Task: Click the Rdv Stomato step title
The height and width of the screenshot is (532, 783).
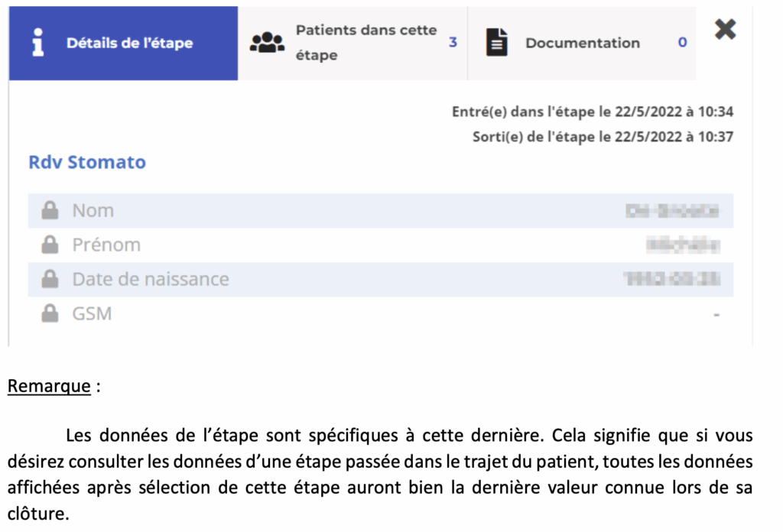Action: [x=87, y=162]
